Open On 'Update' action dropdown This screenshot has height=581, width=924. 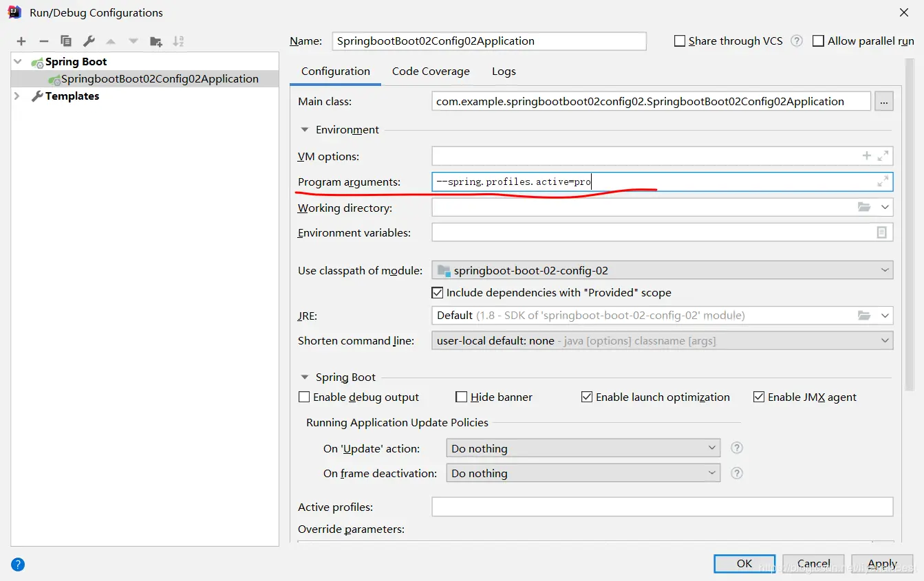583,448
